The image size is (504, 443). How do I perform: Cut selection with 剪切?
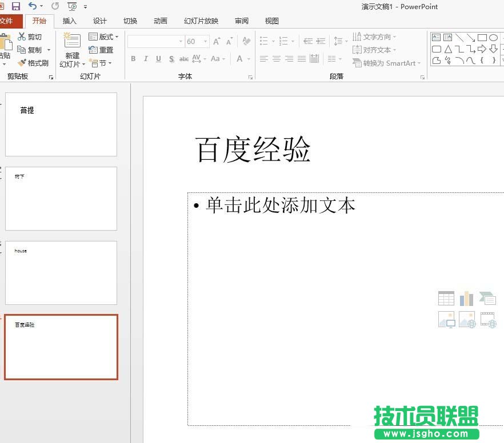coord(30,37)
